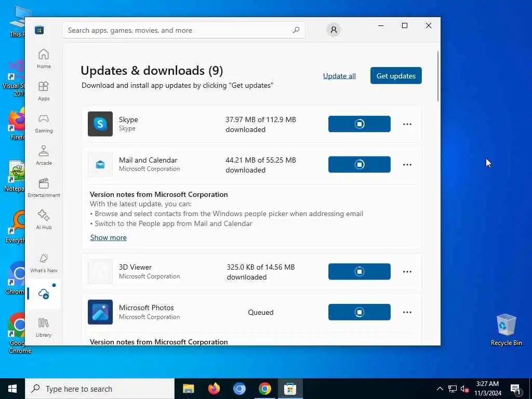
Task: Click the Mail and Calendar title text
Action: click(x=148, y=160)
